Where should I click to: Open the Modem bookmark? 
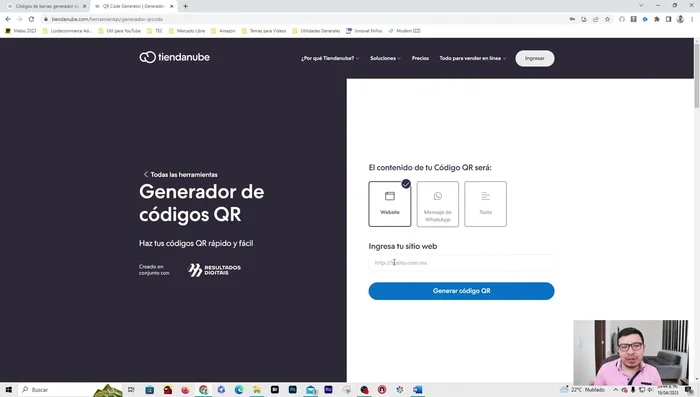(x=404, y=31)
